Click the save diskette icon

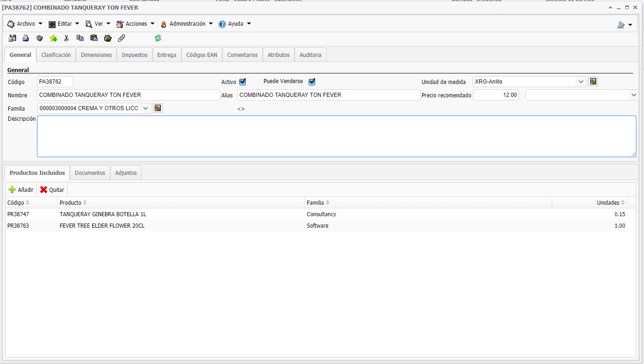click(12, 38)
